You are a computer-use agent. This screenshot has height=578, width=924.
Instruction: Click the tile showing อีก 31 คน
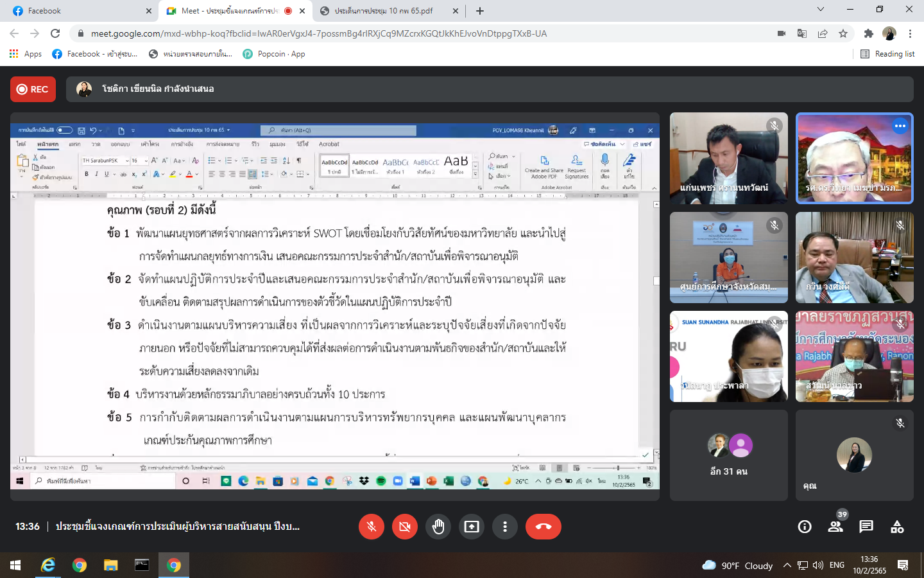click(728, 455)
